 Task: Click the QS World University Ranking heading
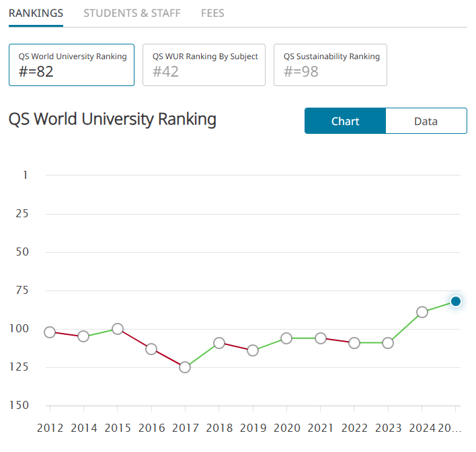pos(112,119)
